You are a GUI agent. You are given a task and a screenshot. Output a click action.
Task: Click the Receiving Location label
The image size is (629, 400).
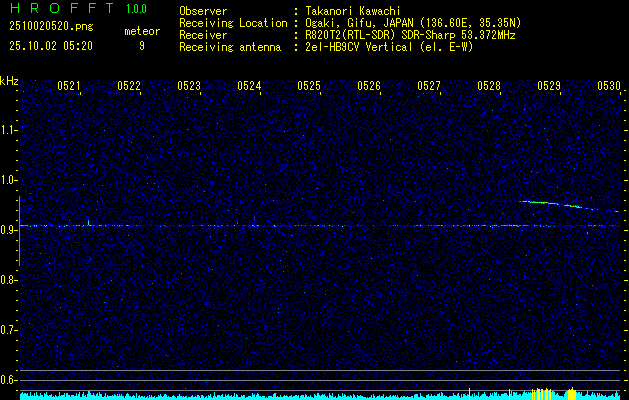(x=233, y=23)
